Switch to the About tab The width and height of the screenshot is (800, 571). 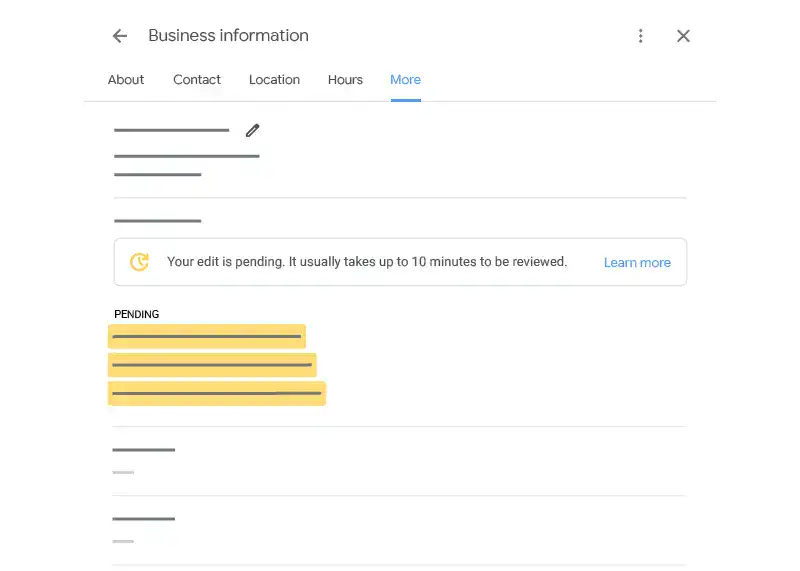pos(126,80)
